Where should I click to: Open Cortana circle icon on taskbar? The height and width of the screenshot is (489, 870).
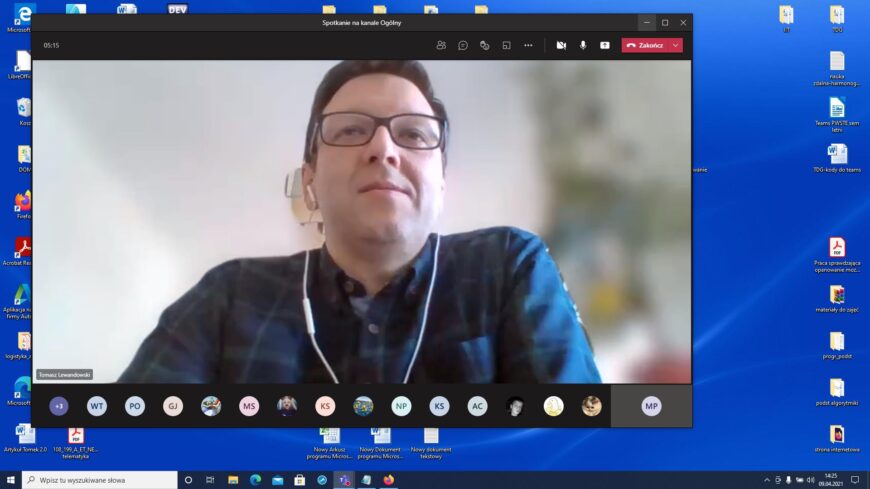(x=188, y=480)
